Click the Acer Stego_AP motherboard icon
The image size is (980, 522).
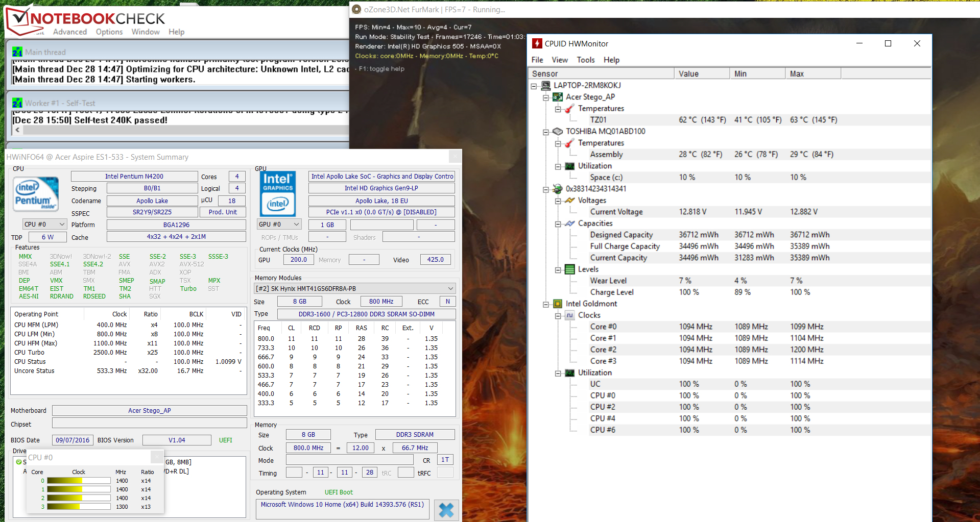[x=558, y=97]
